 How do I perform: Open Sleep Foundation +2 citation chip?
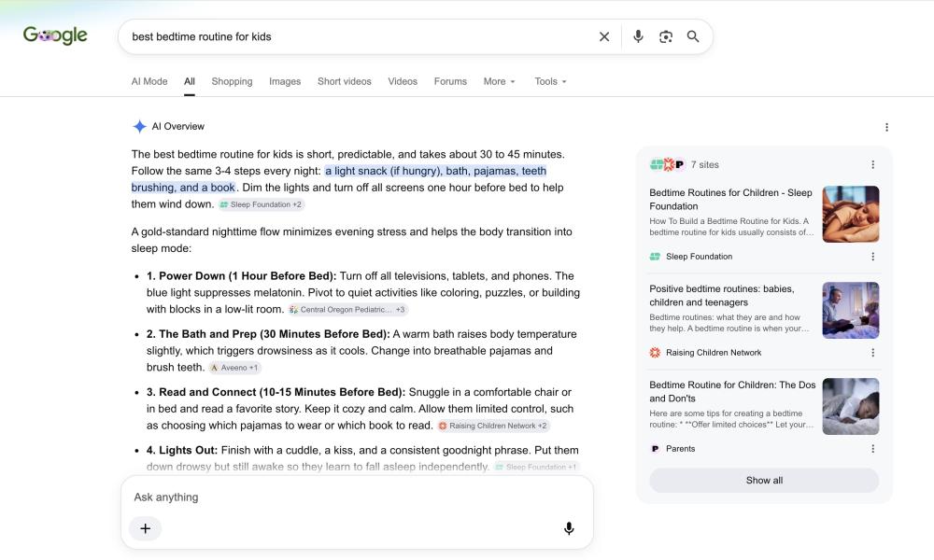pos(261,204)
